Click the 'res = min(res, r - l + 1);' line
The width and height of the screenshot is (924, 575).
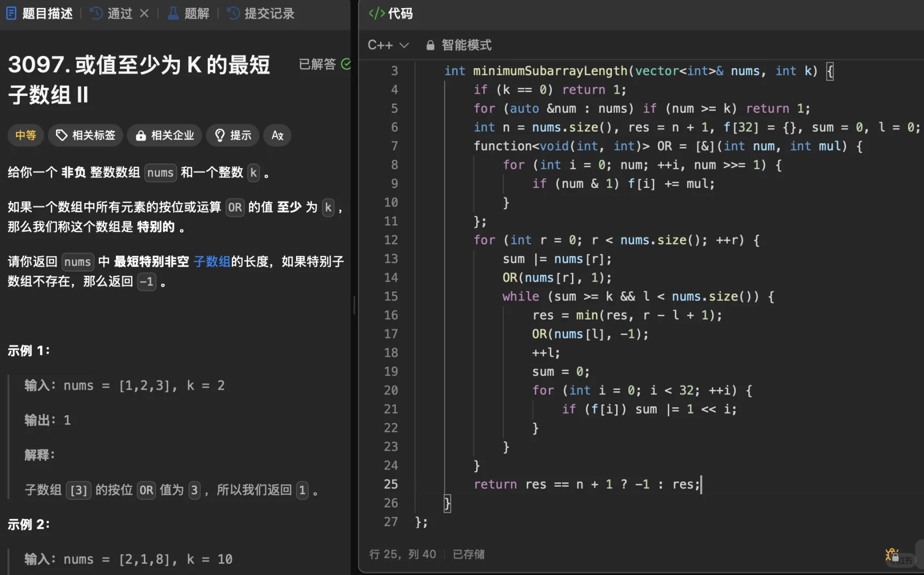[x=627, y=315]
